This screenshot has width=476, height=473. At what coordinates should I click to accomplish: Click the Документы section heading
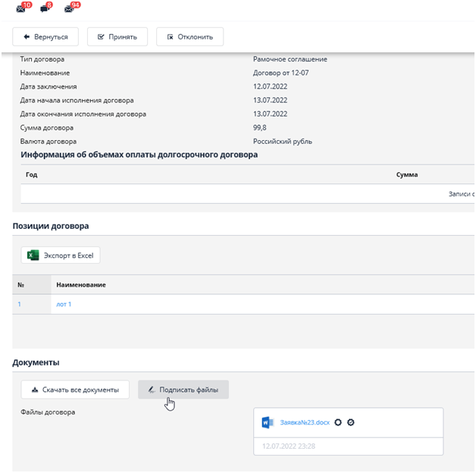[x=36, y=362]
